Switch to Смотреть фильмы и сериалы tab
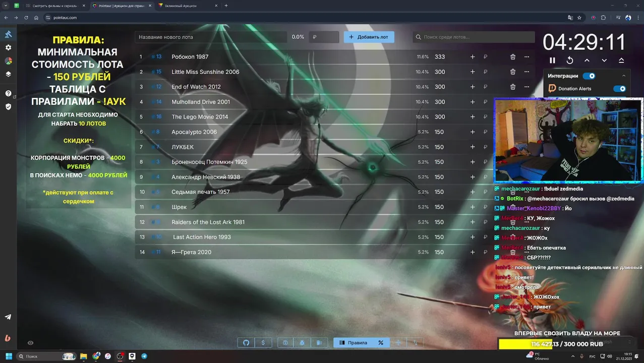Image resolution: width=644 pixels, height=363 pixels. [55, 6]
